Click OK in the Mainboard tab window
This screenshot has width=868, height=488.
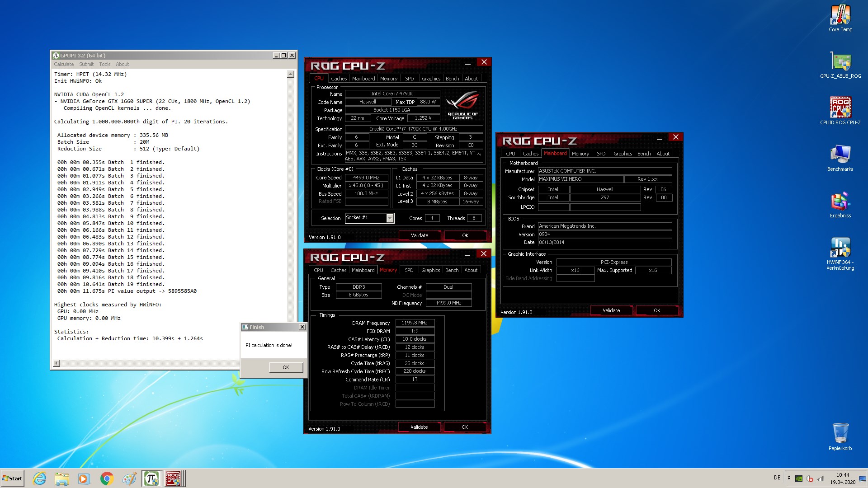click(x=657, y=310)
